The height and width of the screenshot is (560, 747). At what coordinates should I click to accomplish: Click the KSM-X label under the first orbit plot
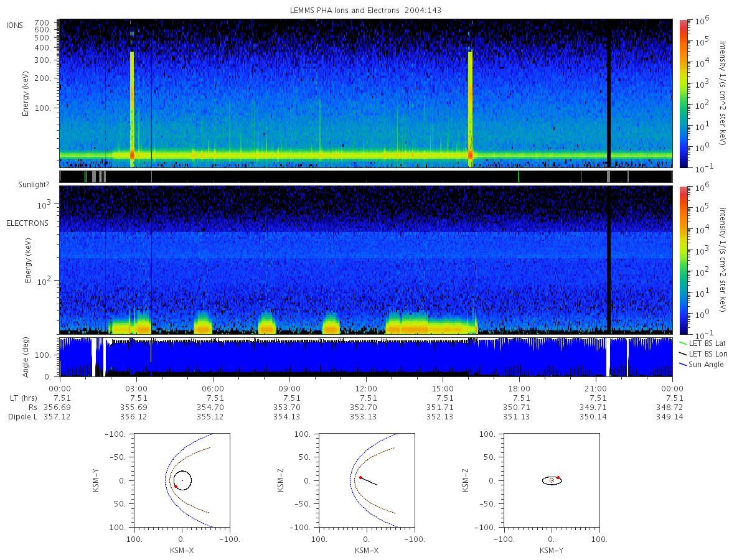tap(182, 551)
